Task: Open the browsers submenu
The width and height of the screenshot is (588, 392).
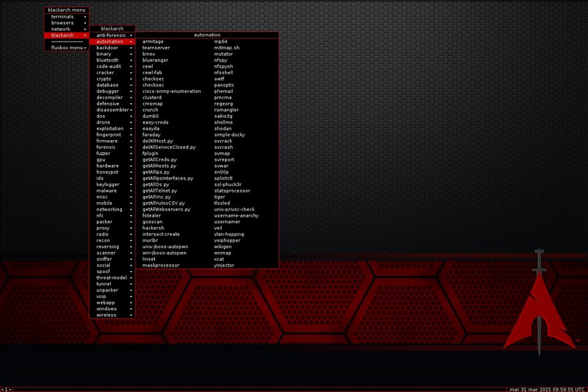Action: point(66,23)
